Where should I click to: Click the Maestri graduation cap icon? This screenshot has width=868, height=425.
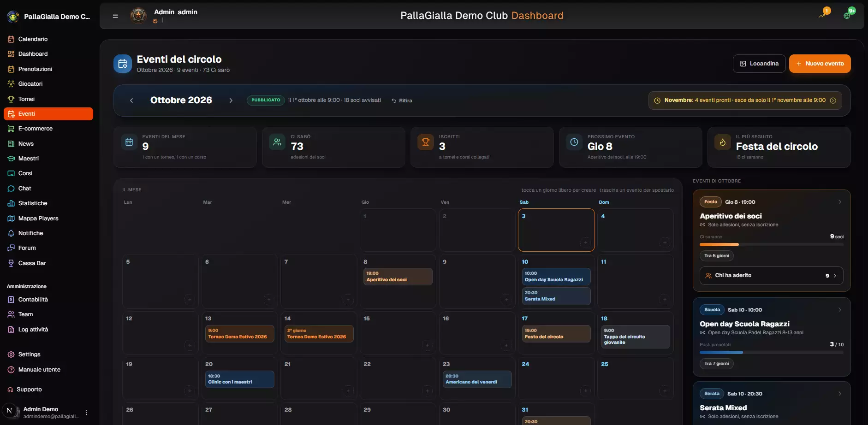tap(11, 159)
